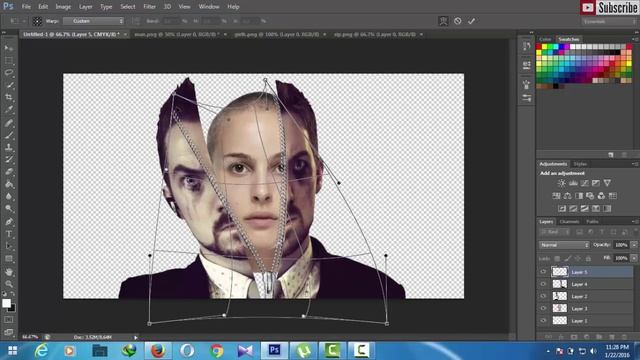The width and height of the screenshot is (640, 360).
Task: Add a Color Balance adjustment
Action: tap(567, 196)
